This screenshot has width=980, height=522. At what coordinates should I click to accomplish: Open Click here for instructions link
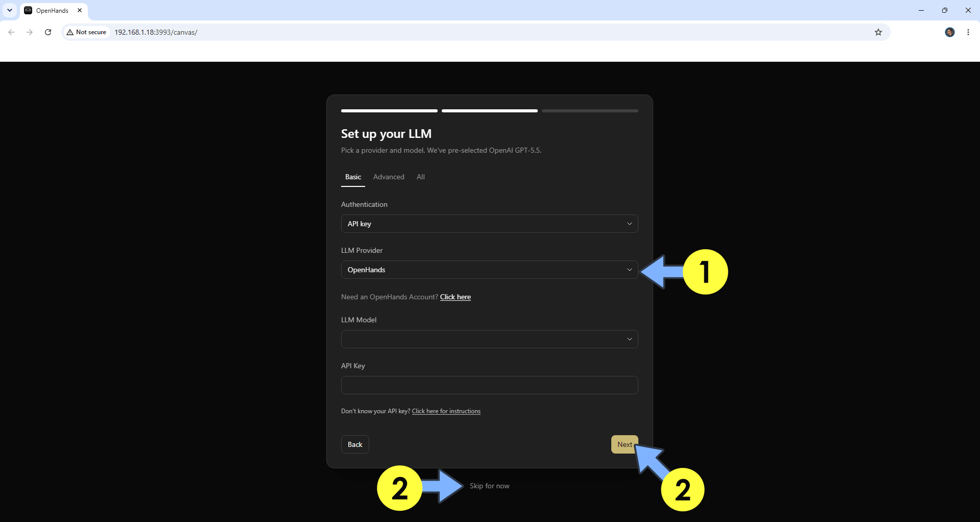pos(446,411)
